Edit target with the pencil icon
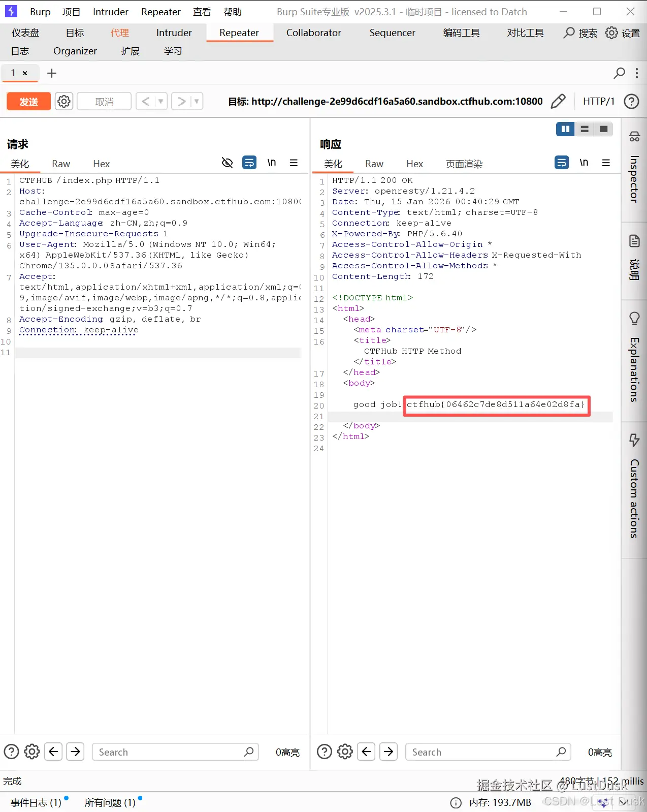The height and width of the screenshot is (812, 647). [558, 101]
